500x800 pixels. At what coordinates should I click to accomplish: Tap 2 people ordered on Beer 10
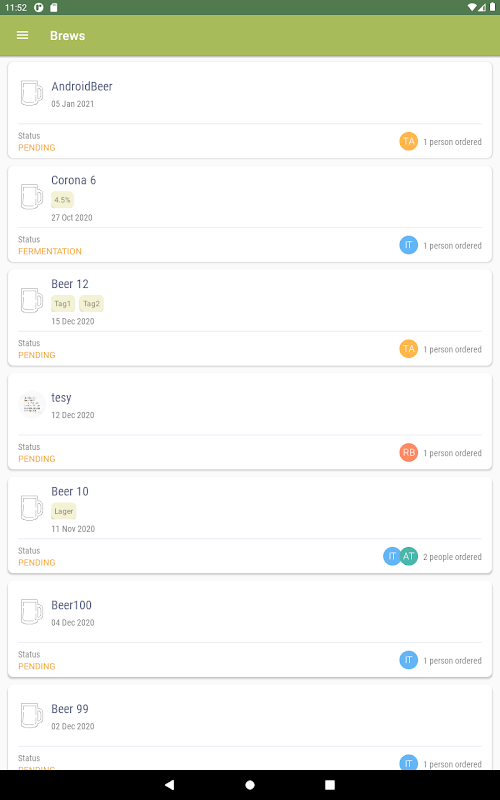(x=452, y=557)
